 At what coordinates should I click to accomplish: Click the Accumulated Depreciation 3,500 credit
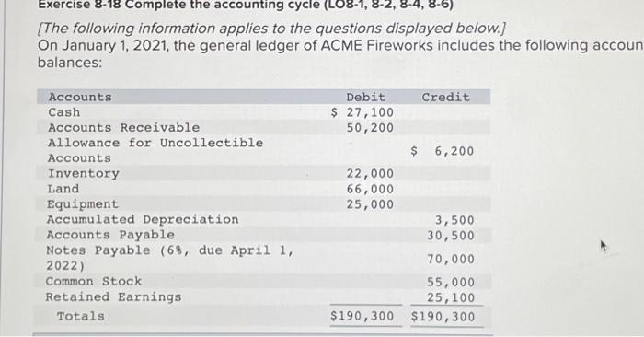tap(454, 220)
